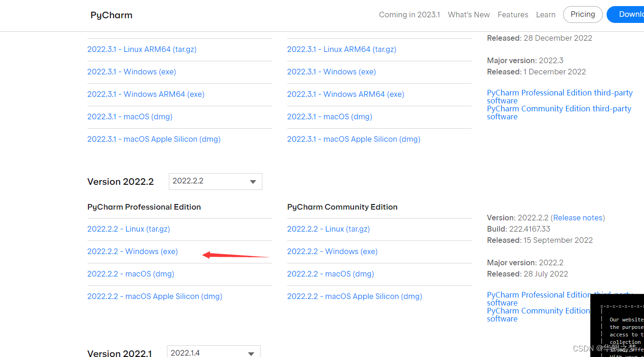Download Professional 2022.3.1 Windows (exe)
644x357 pixels.
click(131, 72)
